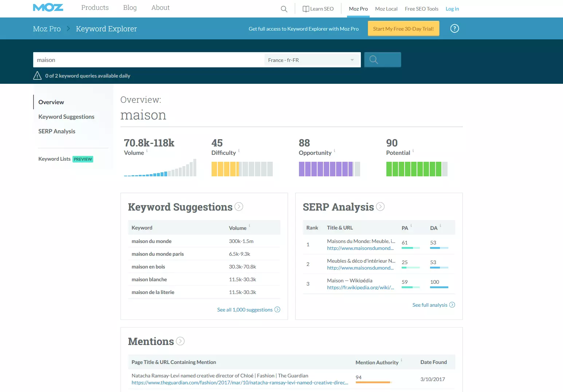This screenshot has width=563, height=392.
Task: Click the Moz logo
Action: point(48,8)
